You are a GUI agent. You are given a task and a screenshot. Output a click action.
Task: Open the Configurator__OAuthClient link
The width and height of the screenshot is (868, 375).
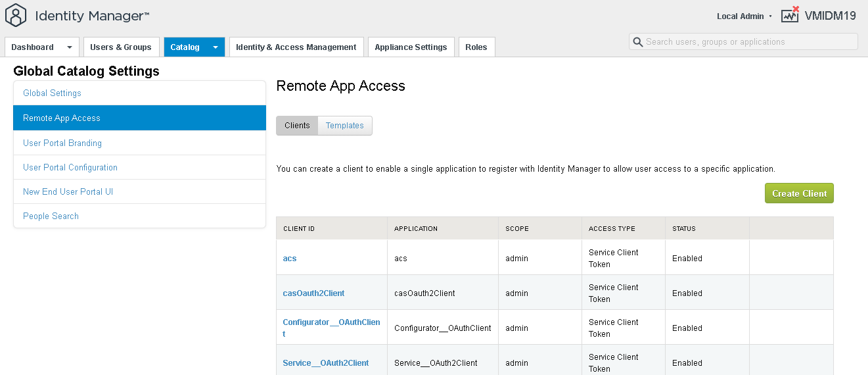(332, 328)
